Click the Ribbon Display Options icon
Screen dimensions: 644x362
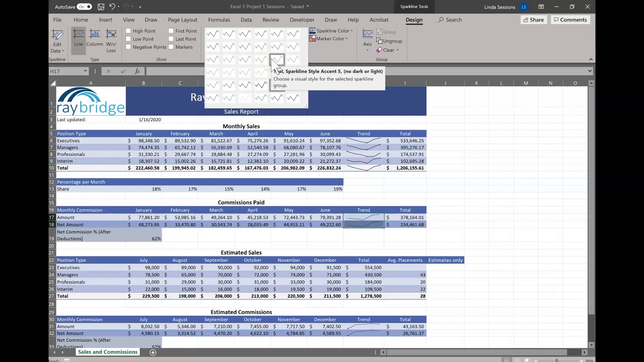pyautogui.click(x=541, y=7)
